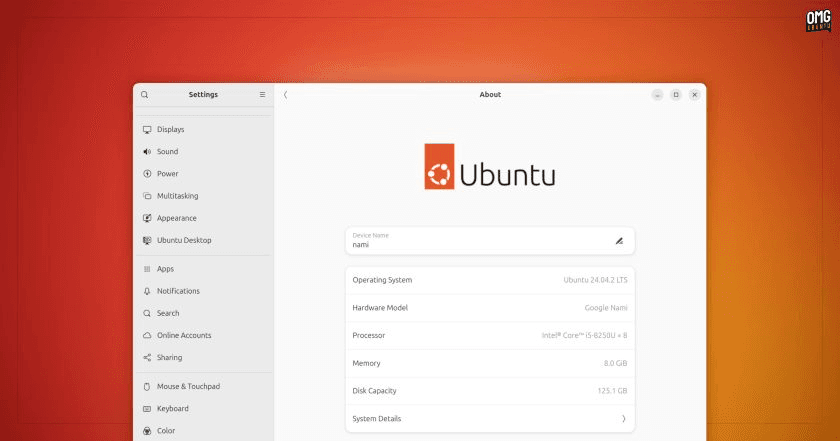Click the 'Hardware Model' label
Screen dimensions: 840x441
[x=380, y=308]
